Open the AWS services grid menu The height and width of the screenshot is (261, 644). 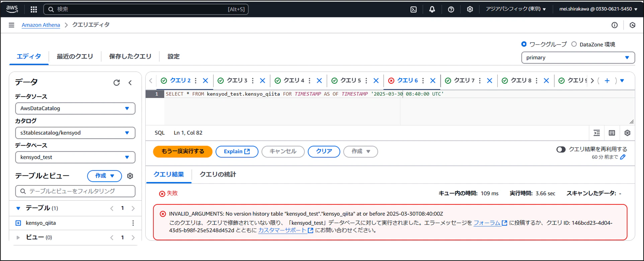34,9
